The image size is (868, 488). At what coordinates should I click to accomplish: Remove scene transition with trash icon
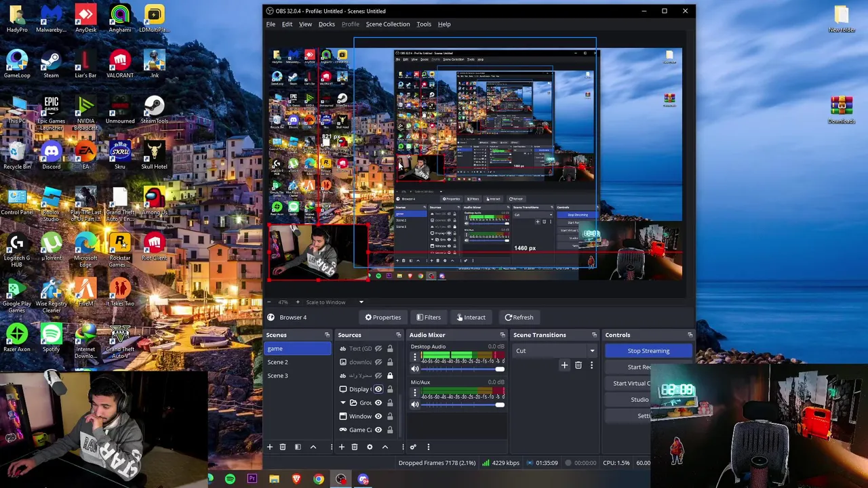click(578, 365)
